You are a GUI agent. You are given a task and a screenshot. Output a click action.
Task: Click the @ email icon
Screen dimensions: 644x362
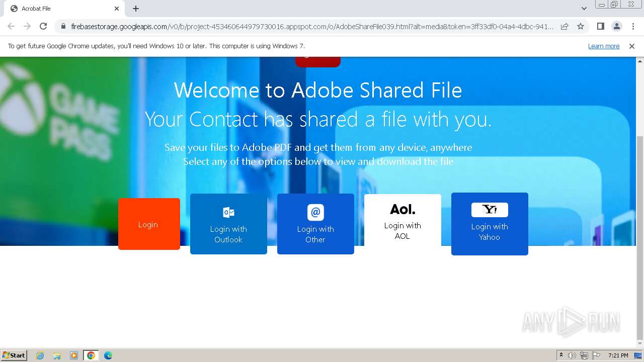point(315,212)
